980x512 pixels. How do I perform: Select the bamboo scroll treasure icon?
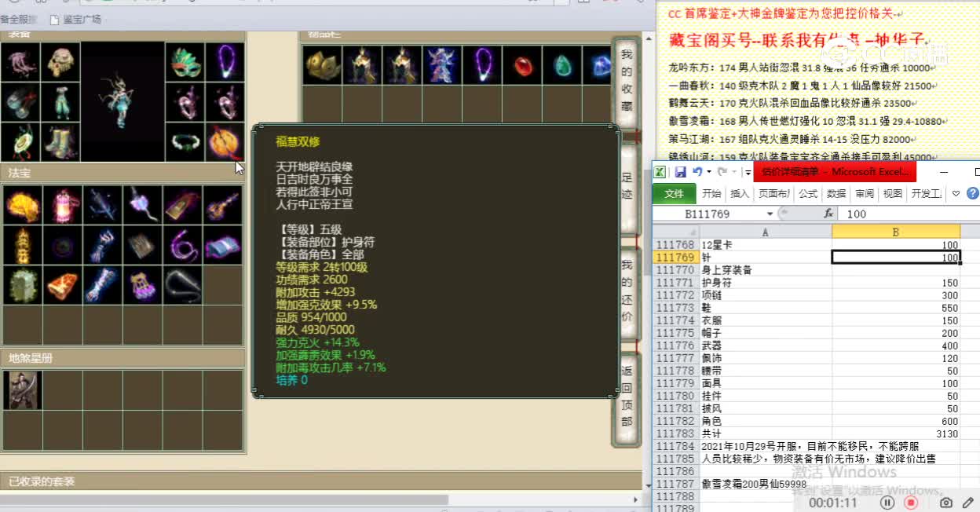(142, 245)
